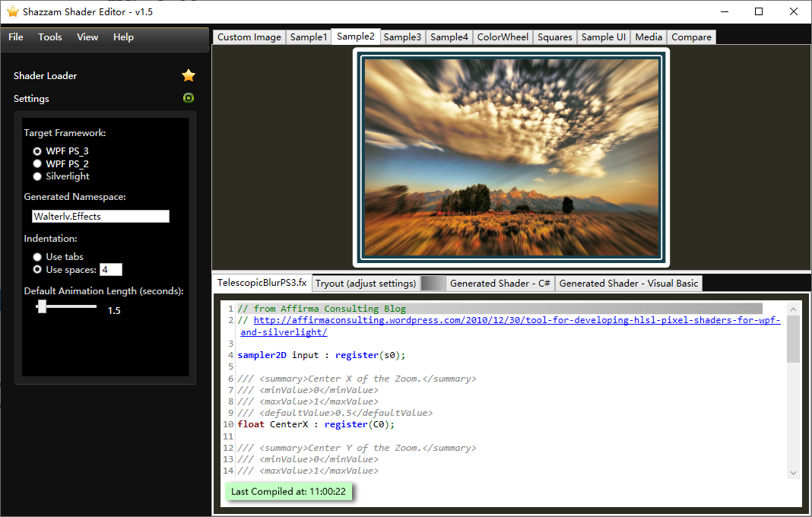Click the green Settings indicator icon
This screenshot has width=812, height=517.
(x=189, y=98)
